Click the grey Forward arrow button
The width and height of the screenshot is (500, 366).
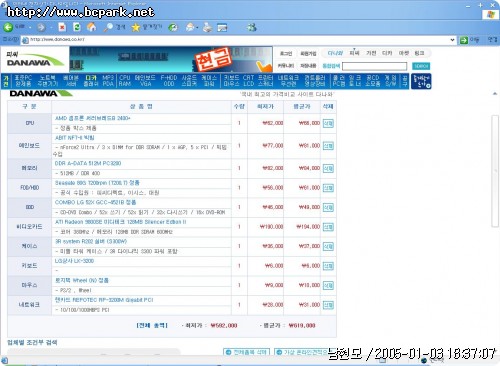click(x=41, y=27)
